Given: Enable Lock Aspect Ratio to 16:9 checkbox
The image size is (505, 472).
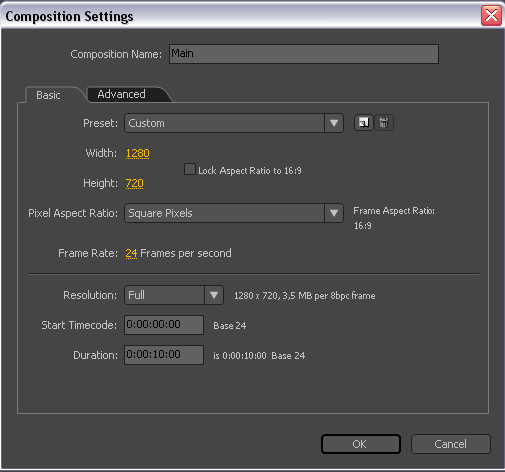Looking at the screenshot, I should pyautogui.click(x=190, y=169).
